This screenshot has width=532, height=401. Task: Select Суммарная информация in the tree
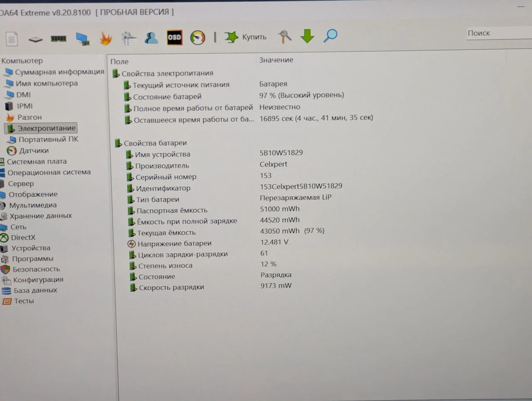click(x=54, y=72)
